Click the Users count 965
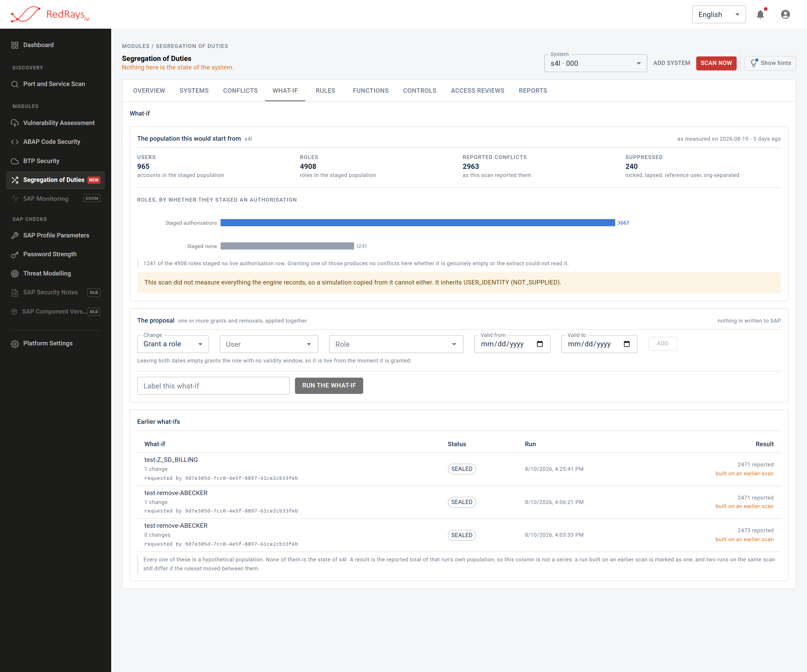807x672 pixels. coord(143,167)
